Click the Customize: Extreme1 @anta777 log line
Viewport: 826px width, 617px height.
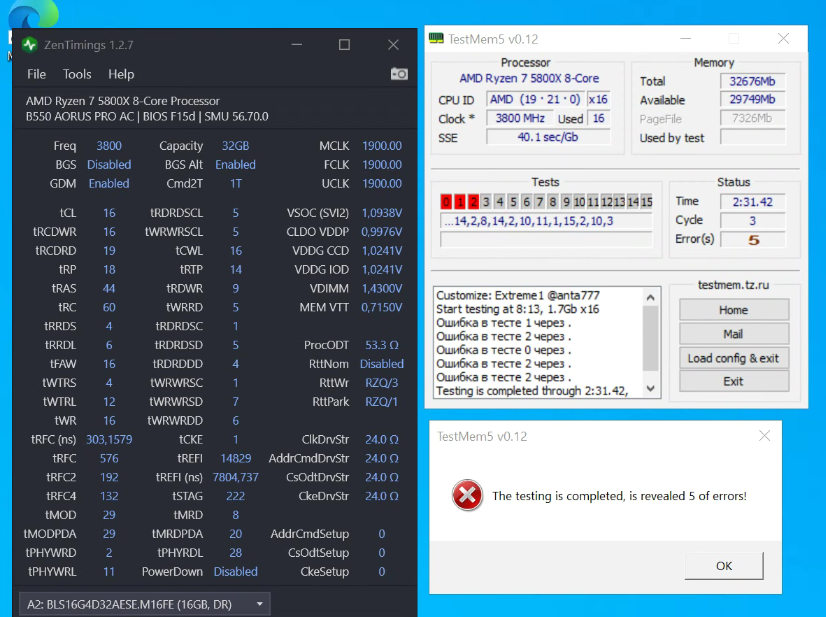[518, 295]
